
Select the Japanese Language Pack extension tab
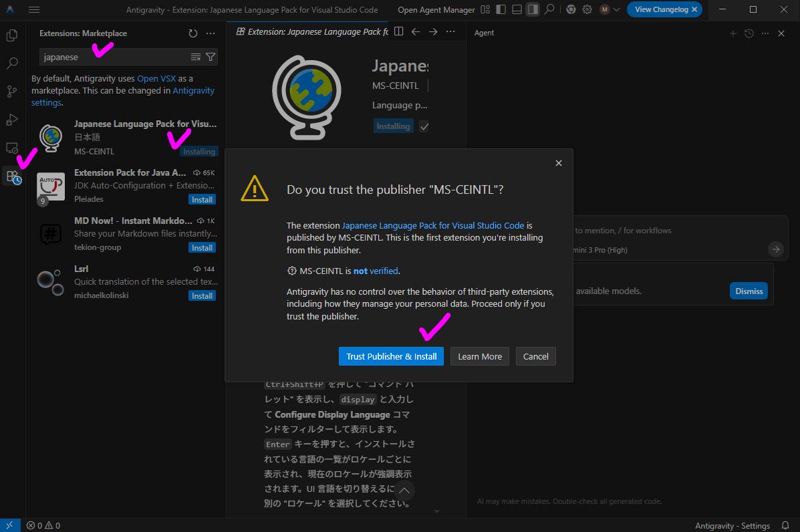pyautogui.click(x=308, y=31)
